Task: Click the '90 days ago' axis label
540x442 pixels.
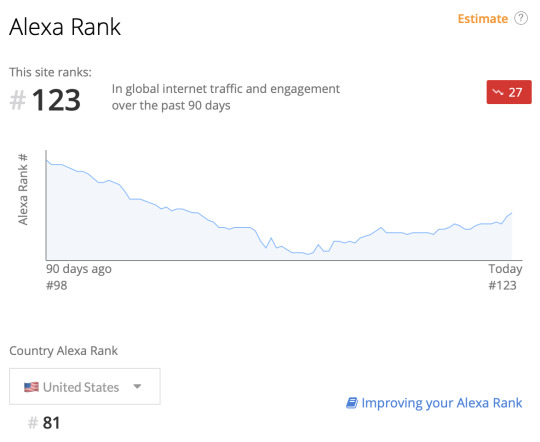Action: (79, 269)
